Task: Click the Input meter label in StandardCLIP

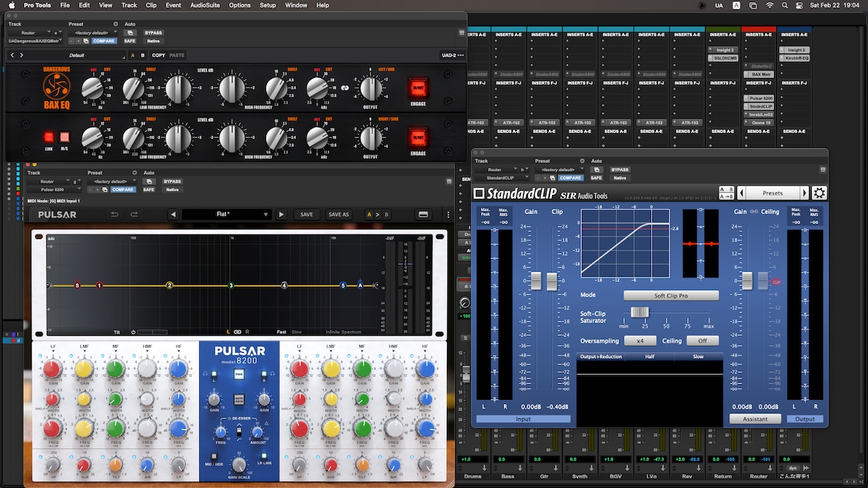Action: [523, 419]
